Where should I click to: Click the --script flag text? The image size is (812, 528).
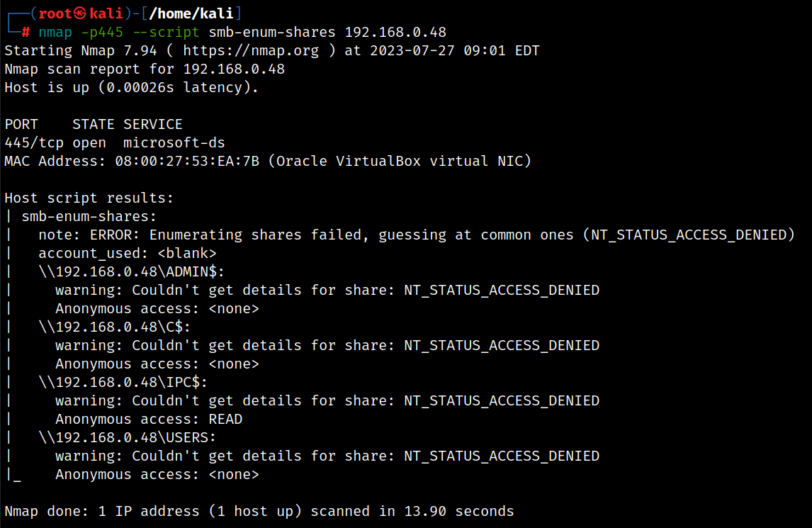pyautogui.click(x=166, y=32)
